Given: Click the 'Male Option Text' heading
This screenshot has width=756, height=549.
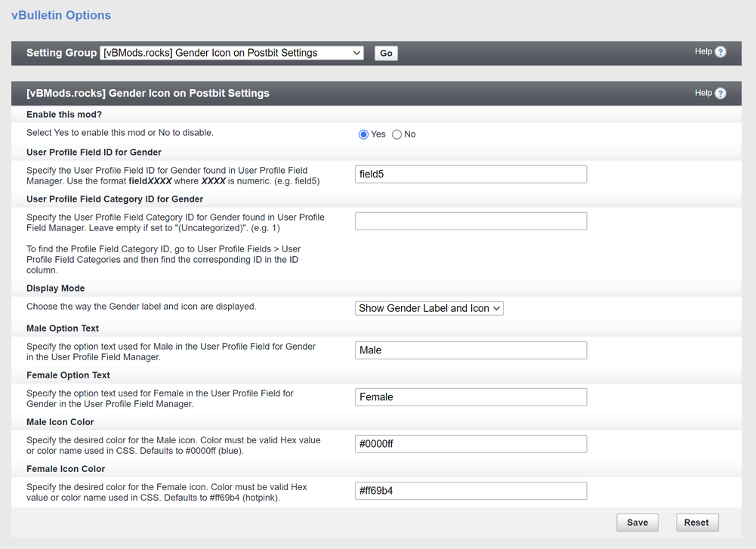Looking at the screenshot, I should pos(63,328).
